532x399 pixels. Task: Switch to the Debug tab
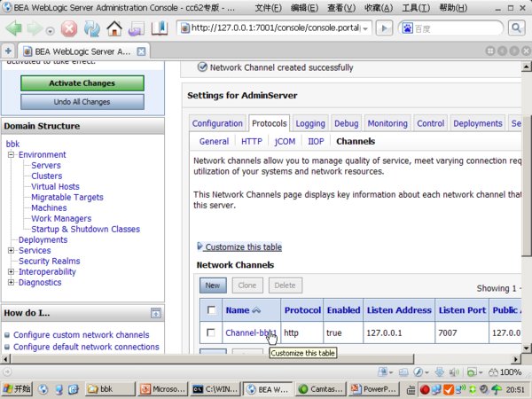347,123
